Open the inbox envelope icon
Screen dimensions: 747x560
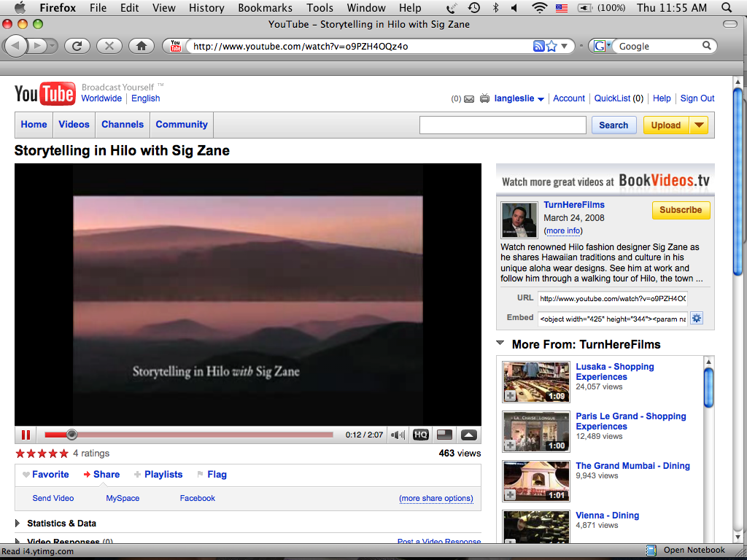[x=469, y=99]
